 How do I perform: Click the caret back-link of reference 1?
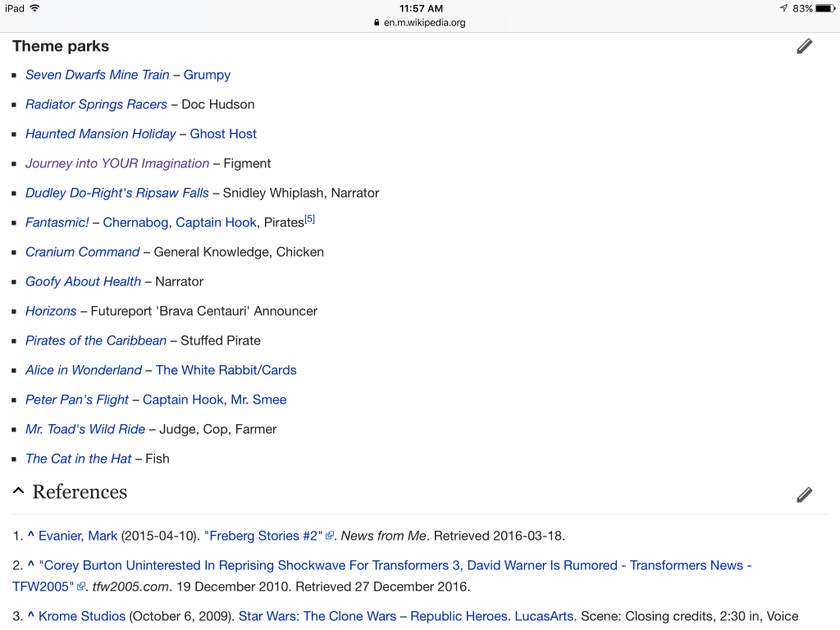click(x=30, y=536)
